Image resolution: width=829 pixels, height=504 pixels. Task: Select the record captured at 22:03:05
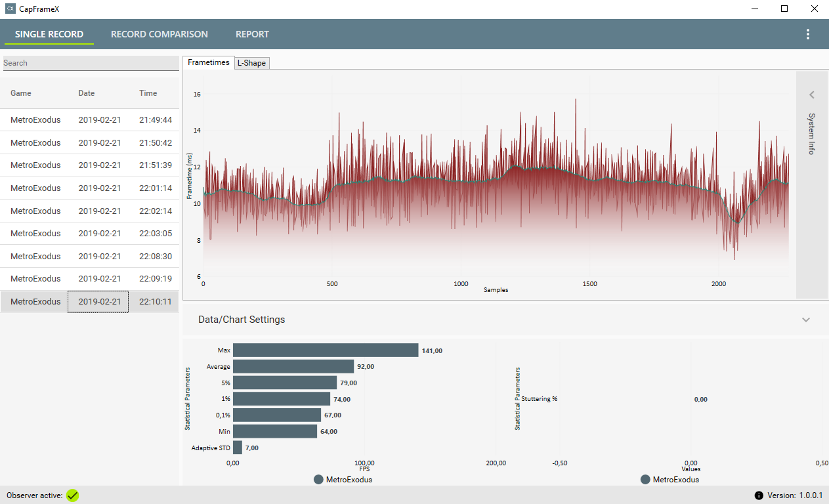(89, 234)
